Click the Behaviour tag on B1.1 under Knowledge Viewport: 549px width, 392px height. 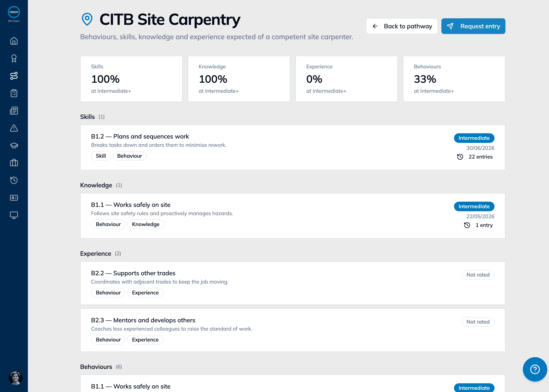click(108, 224)
